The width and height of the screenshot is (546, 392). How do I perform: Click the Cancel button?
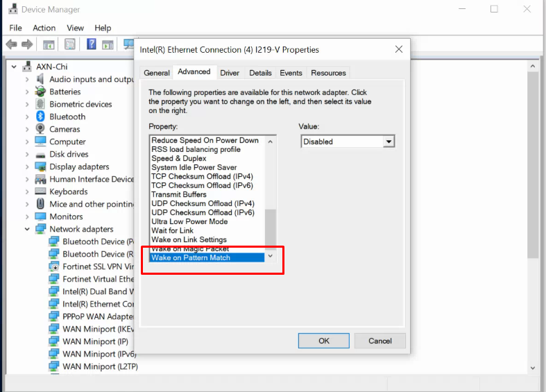[x=380, y=341]
